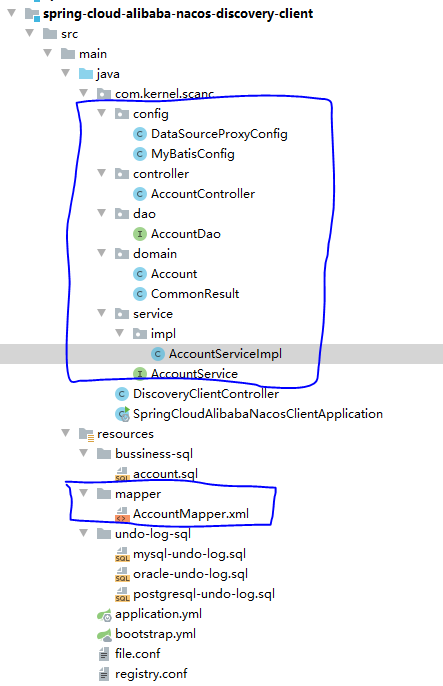
Task: Click the SQL file icon of account.sql
Action: click(x=122, y=474)
